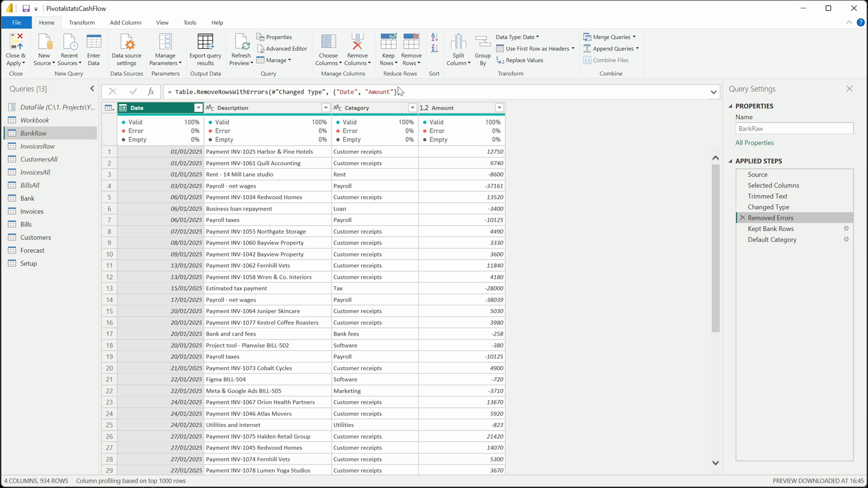This screenshot has height=488, width=868.
Task: Click the Remove Rows icon
Action: click(x=411, y=42)
